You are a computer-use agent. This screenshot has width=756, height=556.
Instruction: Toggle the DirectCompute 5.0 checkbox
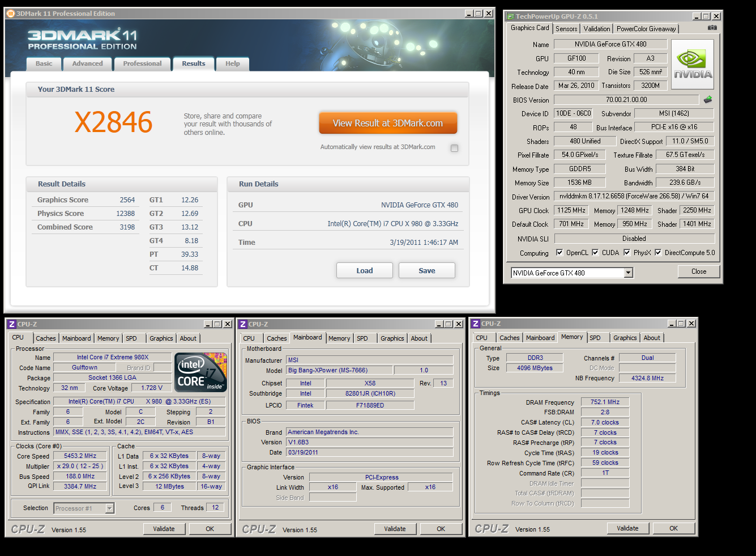[x=658, y=253]
